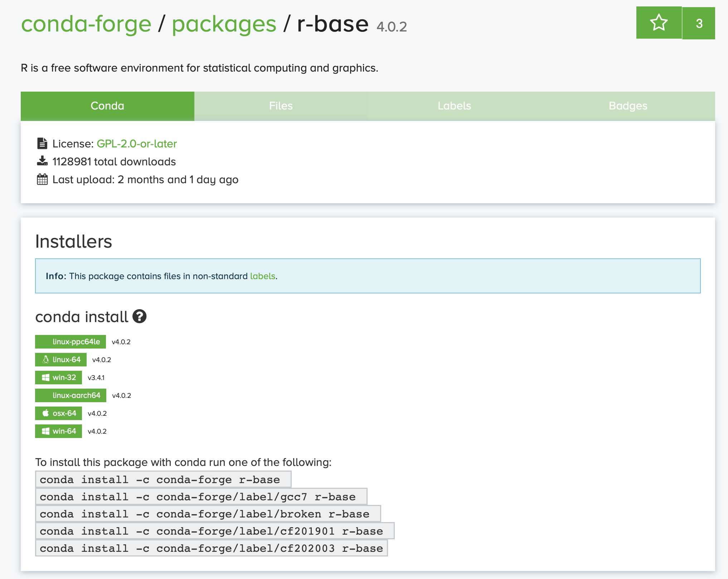Select the win-64 platform badge

59,431
